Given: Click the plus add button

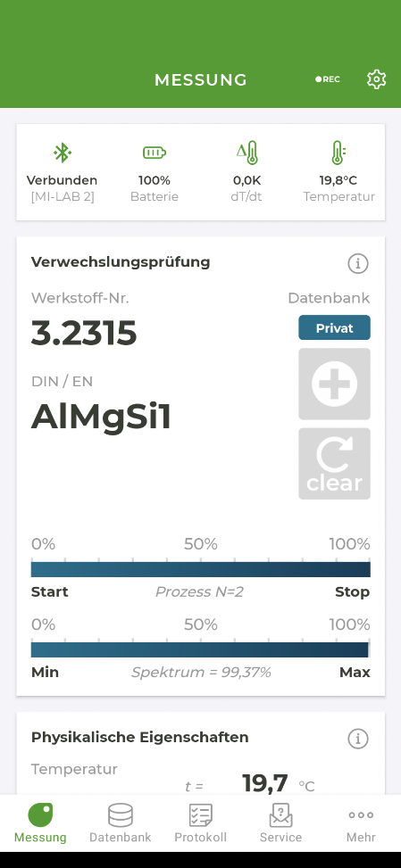Looking at the screenshot, I should 335,384.
